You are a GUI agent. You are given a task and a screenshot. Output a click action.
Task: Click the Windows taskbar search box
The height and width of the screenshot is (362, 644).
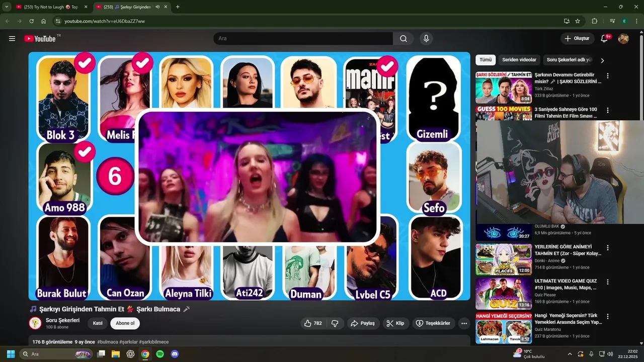[x=56, y=354]
